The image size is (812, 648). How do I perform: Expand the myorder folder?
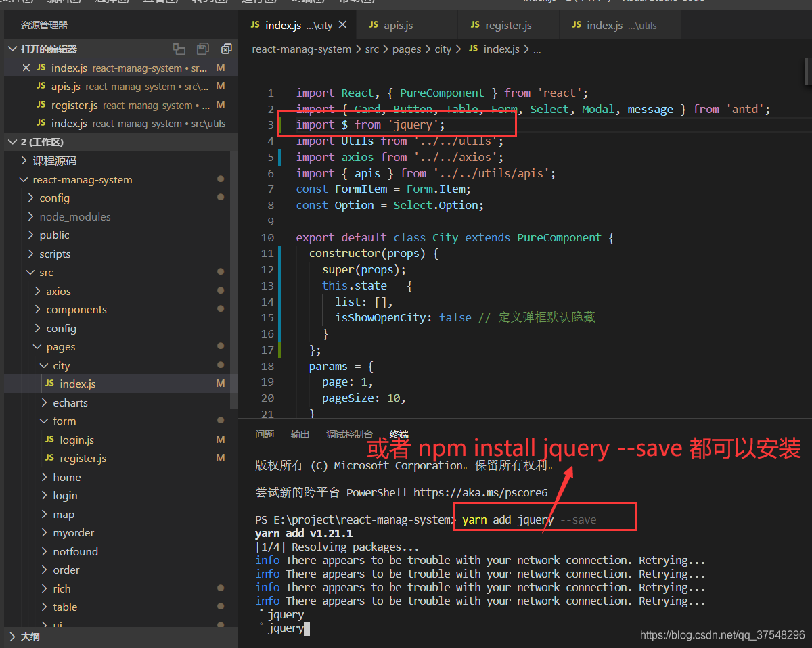45,533
